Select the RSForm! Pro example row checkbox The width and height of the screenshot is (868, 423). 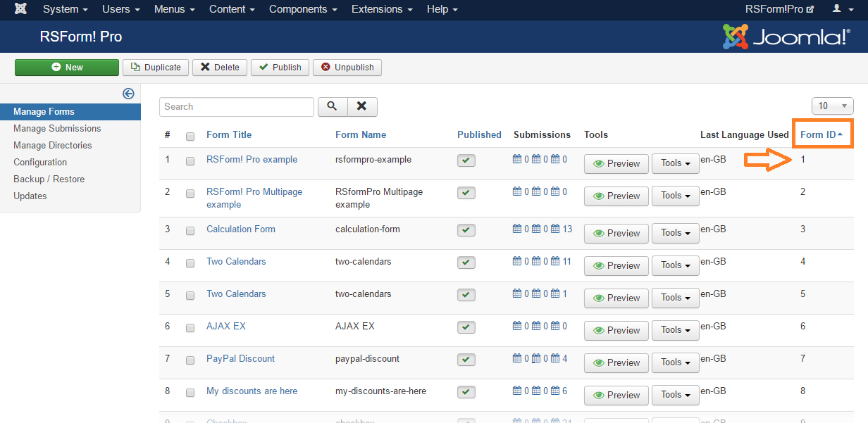pos(190,161)
